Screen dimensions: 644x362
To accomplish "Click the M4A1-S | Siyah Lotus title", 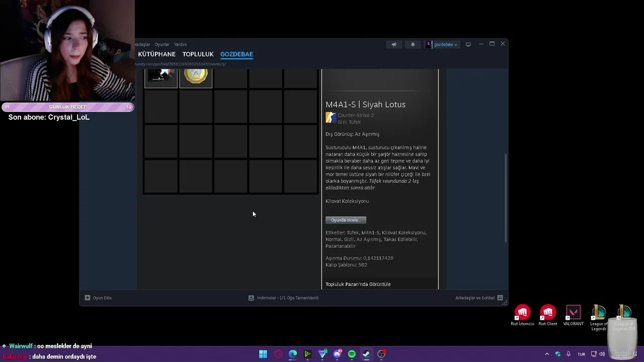I will coord(365,105).
